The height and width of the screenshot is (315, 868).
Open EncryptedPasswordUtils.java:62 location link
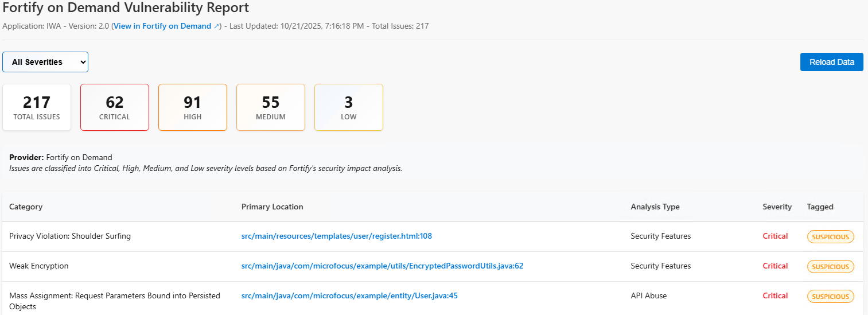tap(383, 266)
